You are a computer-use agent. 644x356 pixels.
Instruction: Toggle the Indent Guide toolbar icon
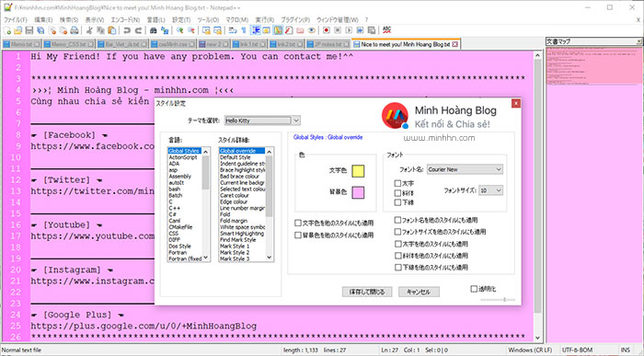(256, 30)
